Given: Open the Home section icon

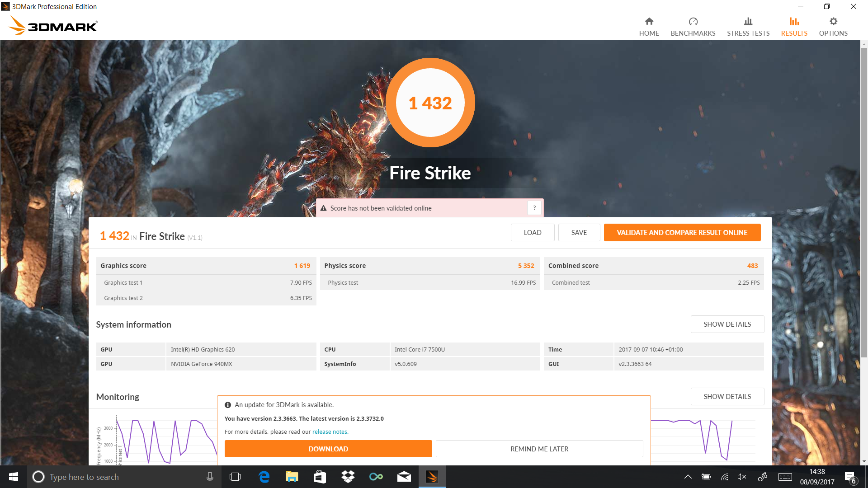Looking at the screenshot, I should point(649,22).
